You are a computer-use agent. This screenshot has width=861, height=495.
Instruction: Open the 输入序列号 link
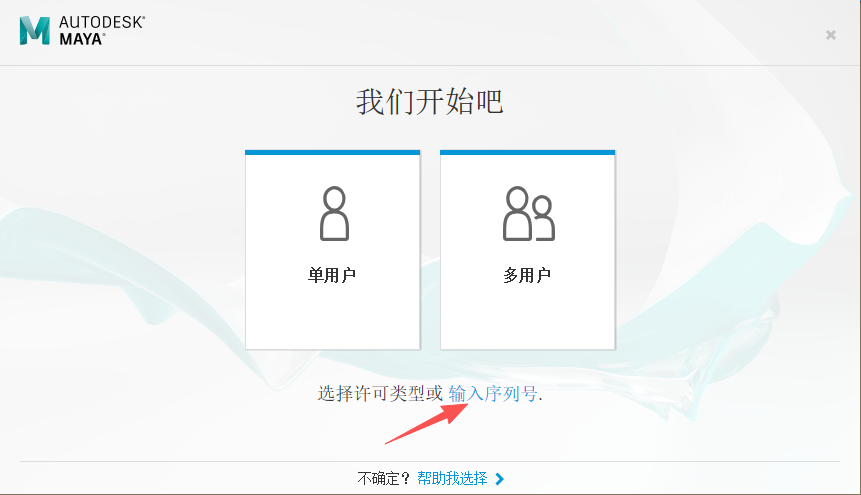493,393
